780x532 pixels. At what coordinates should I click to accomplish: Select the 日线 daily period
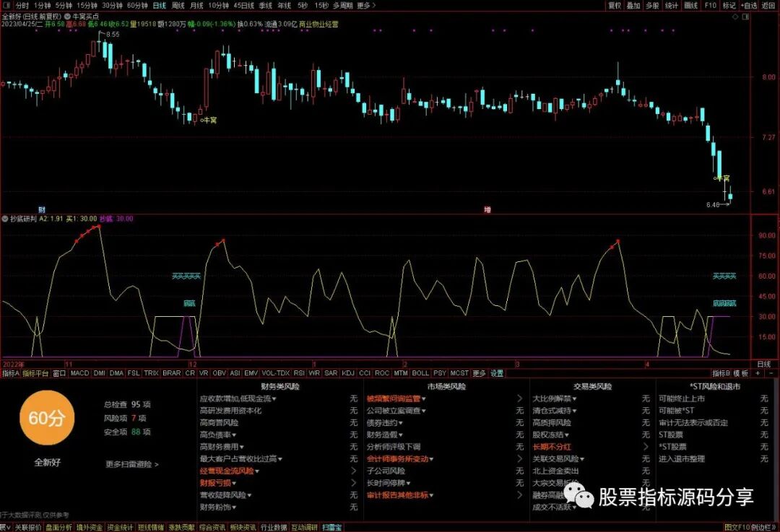(x=159, y=6)
